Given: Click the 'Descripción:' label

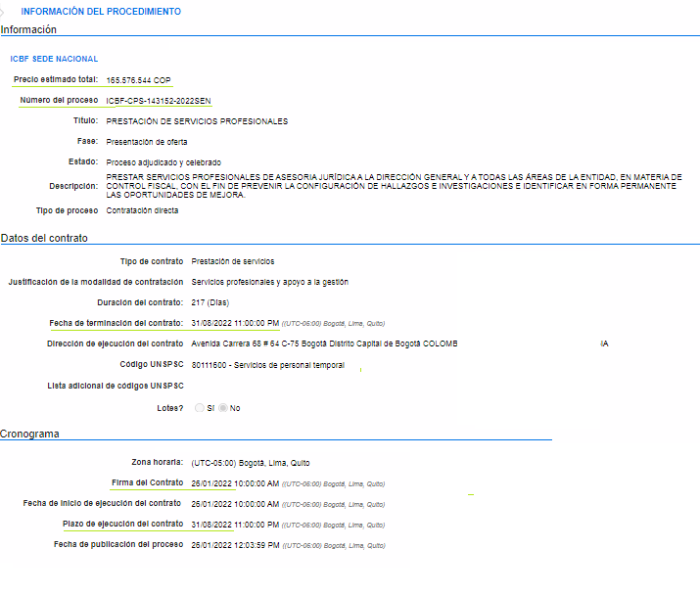Looking at the screenshot, I should tap(73, 186).
